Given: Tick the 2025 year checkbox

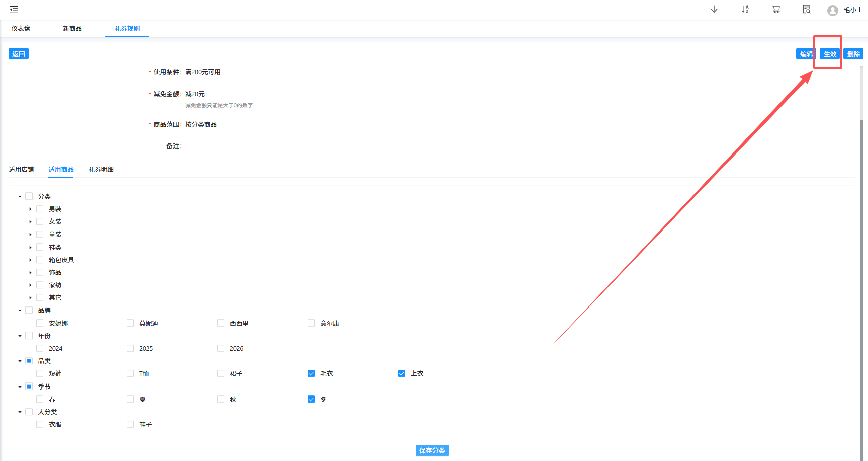Looking at the screenshot, I should click(130, 348).
